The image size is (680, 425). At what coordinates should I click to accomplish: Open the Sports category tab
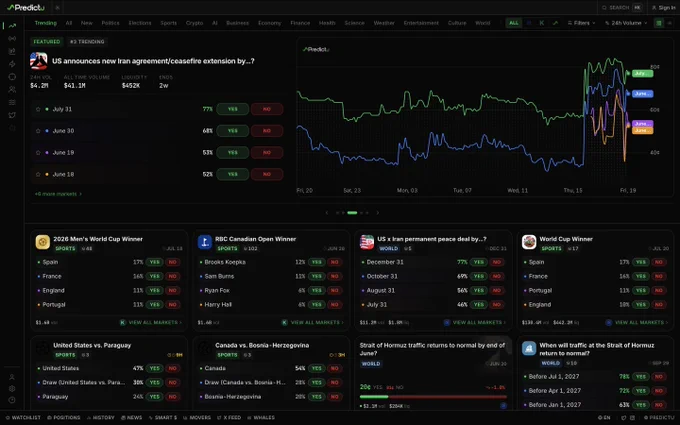pyautogui.click(x=168, y=23)
